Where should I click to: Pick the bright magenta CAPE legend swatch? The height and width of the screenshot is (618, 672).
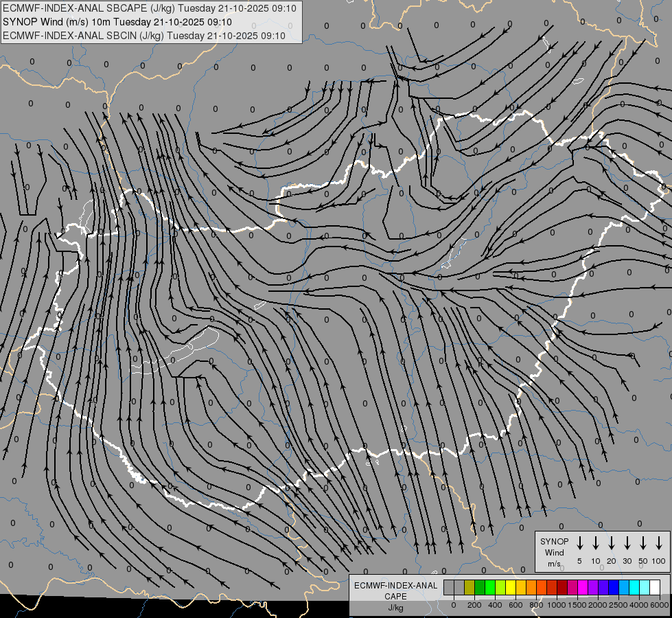point(583,587)
